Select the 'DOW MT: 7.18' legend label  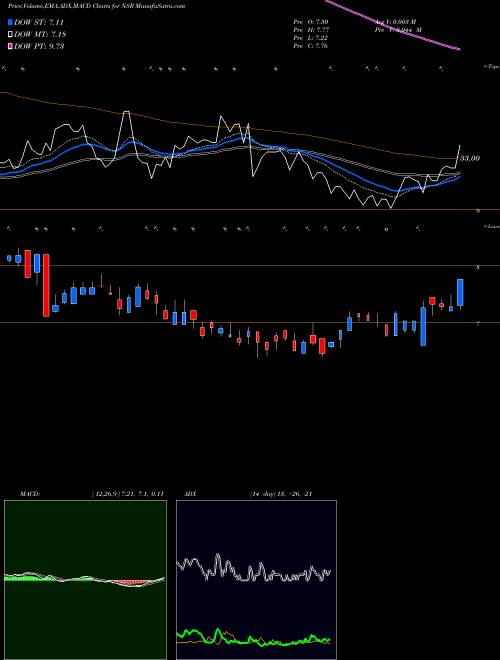40,35
